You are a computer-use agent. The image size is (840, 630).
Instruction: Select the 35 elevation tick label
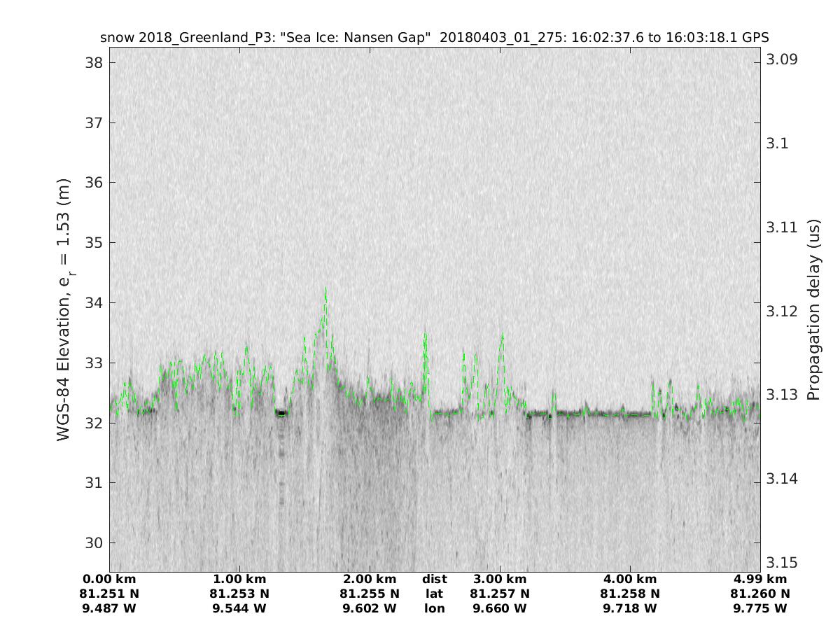pos(92,243)
